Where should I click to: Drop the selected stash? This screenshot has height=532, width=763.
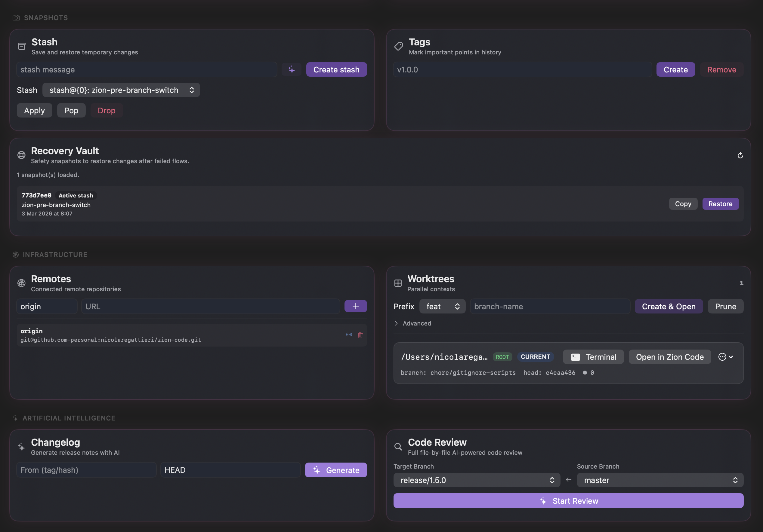click(106, 111)
